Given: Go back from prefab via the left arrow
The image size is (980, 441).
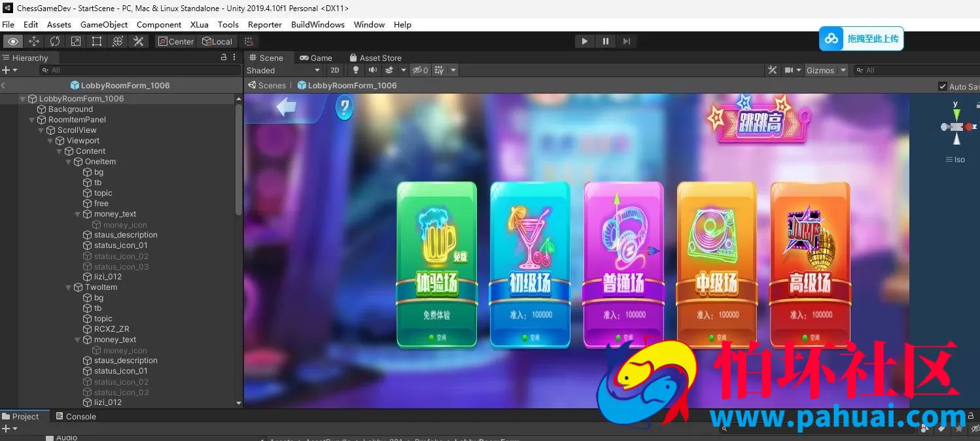Looking at the screenshot, I should [3, 85].
